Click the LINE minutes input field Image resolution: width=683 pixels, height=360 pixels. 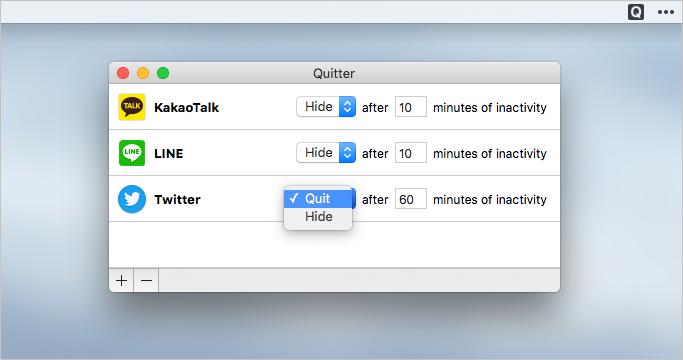tap(411, 153)
